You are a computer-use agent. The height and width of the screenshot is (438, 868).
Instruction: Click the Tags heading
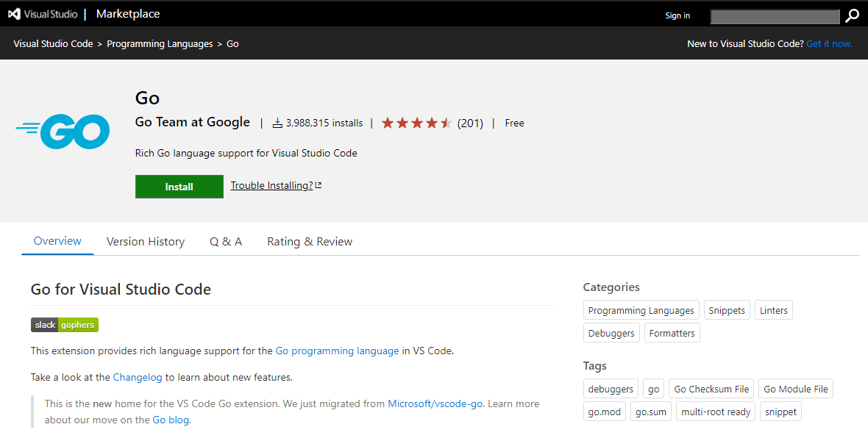coord(594,365)
